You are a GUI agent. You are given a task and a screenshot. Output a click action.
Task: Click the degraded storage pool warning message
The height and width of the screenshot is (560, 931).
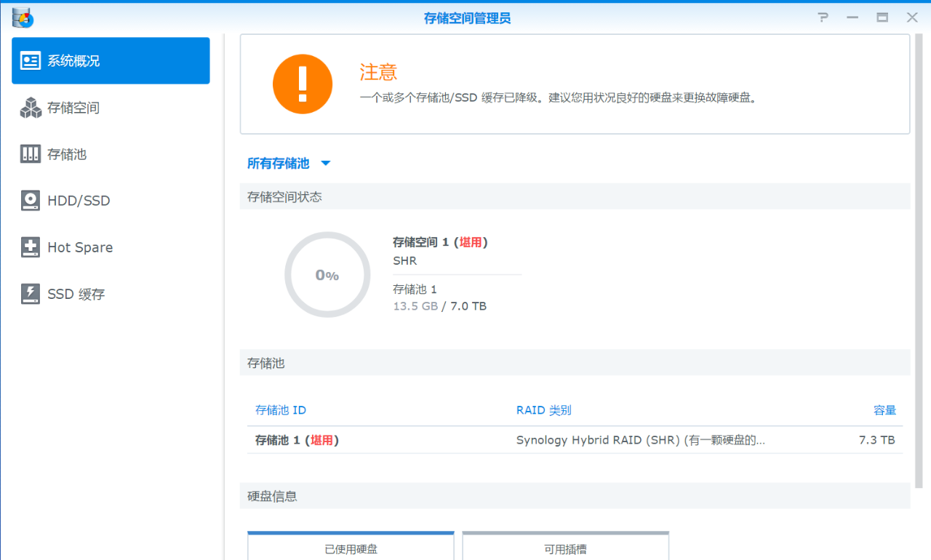pos(559,97)
